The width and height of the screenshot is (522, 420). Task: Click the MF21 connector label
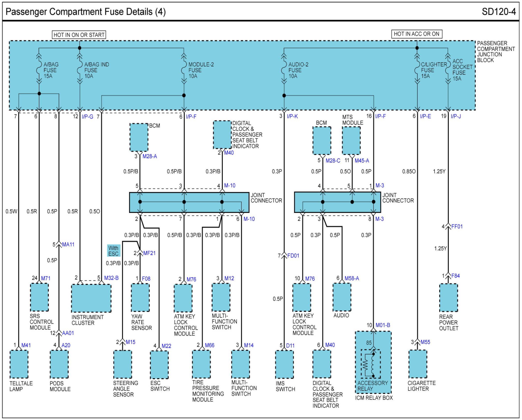pyautogui.click(x=149, y=253)
